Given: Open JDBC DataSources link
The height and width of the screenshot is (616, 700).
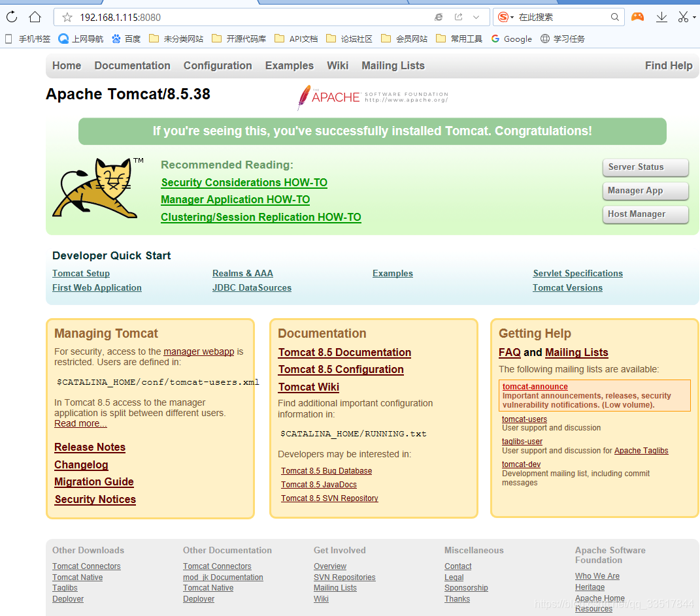Looking at the screenshot, I should [252, 287].
